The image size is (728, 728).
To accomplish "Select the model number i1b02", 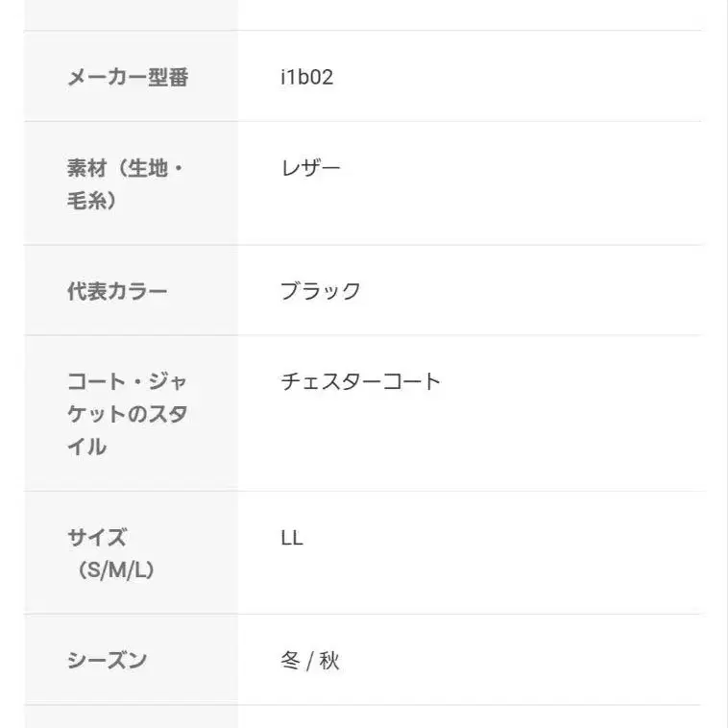I will 306,78.
